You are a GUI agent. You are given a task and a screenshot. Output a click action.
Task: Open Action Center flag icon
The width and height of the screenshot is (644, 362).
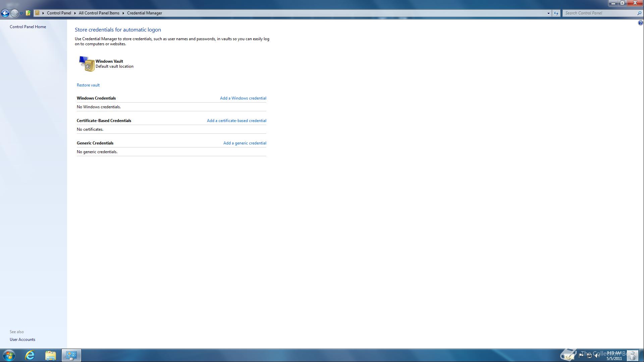581,356
